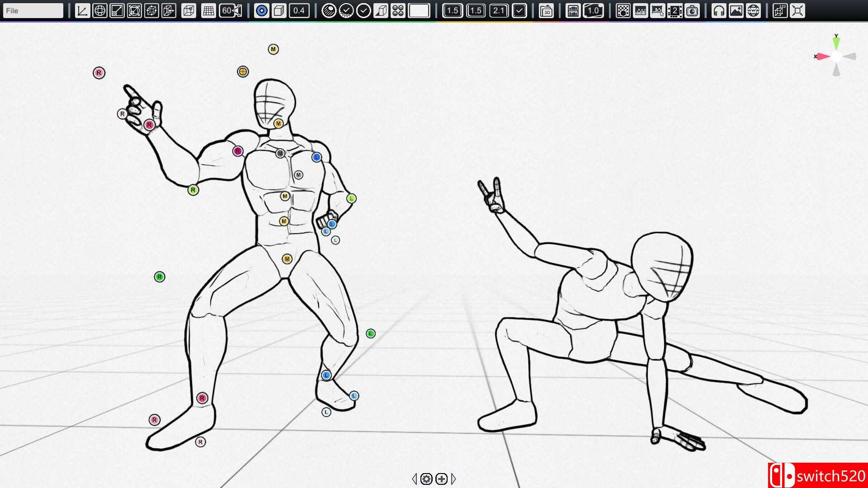Image resolution: width=868 pixels, height=488 pixels.
Task: Toggle the checkmark box after 2.1
Action: pos(519,10)
